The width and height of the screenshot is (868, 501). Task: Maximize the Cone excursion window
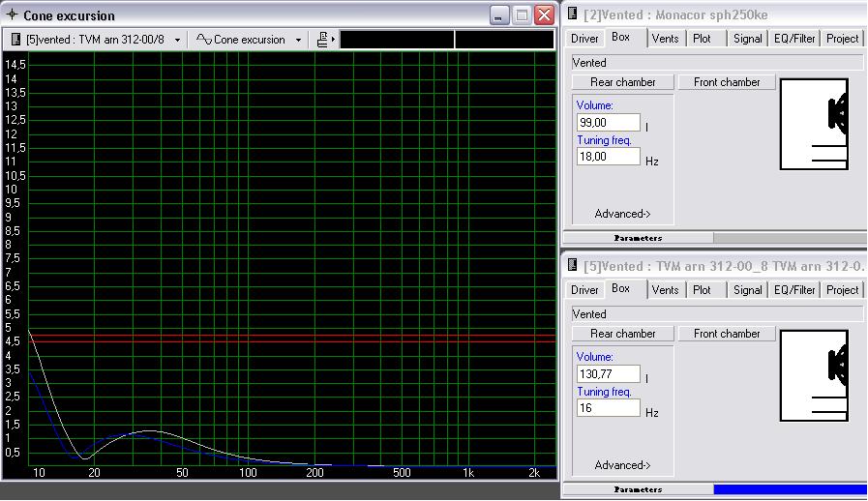pos(522,15)
